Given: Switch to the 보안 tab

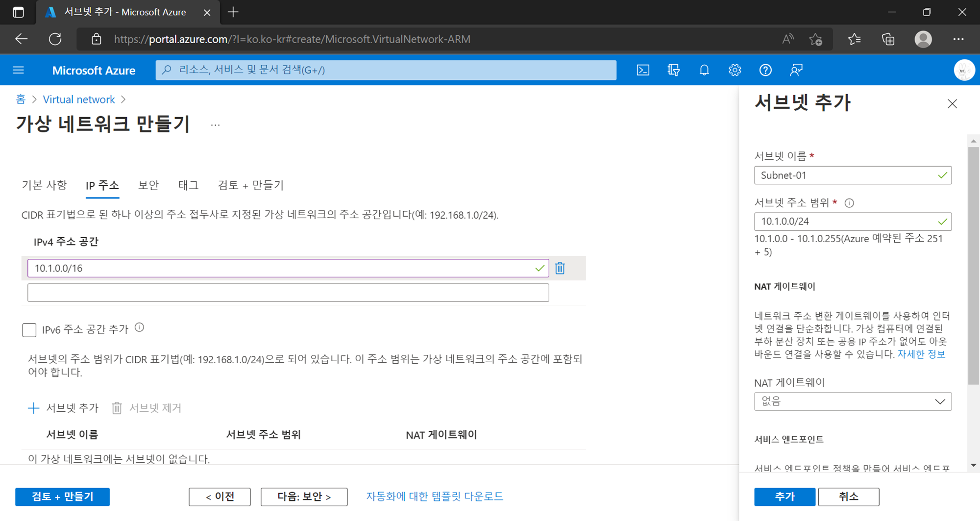Looking at the screenshot, I should (x=148, y=185).
